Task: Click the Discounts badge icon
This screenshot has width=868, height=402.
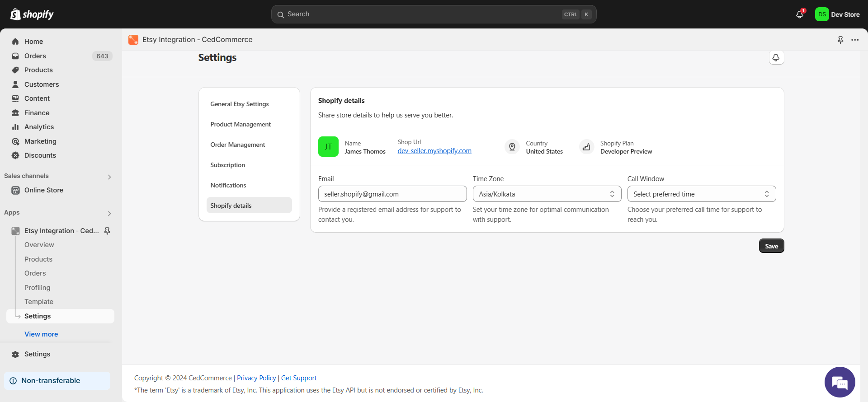Action: tap(15, 155)
